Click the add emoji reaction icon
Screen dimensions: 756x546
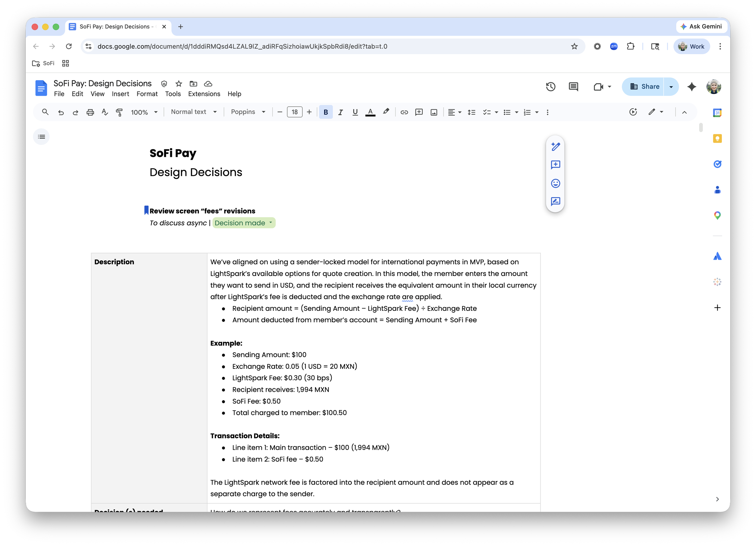coord(555,183)
